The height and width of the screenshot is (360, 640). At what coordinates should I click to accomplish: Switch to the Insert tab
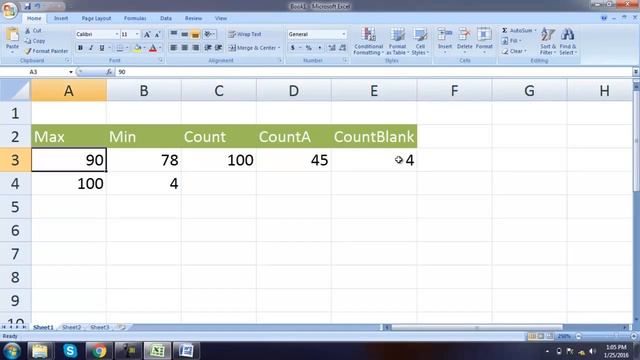[x=61, y=18]
